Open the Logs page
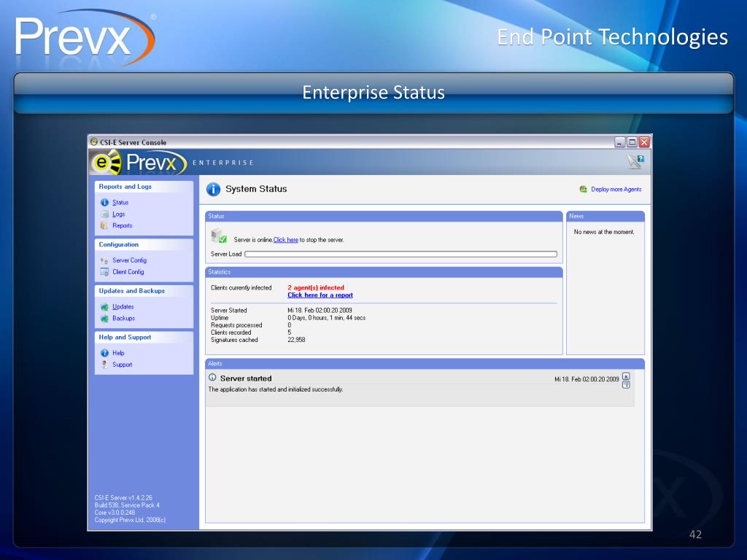The image size is (747, 560). tap(118, 214)
